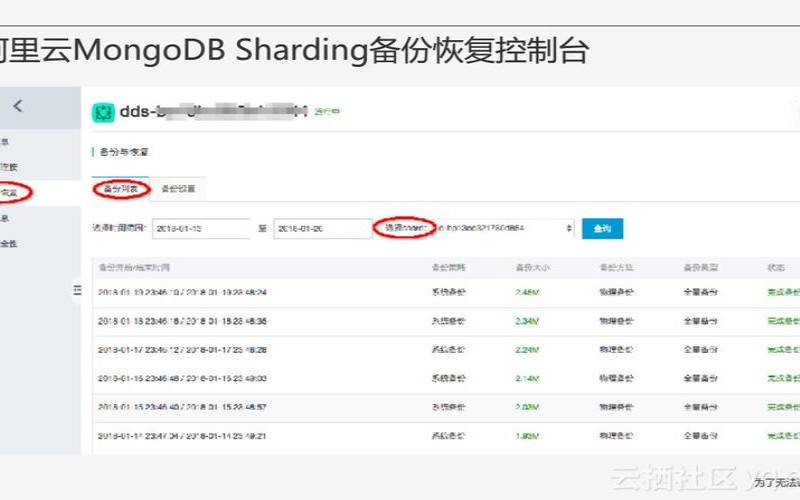Image resolution: width=800 pixels, height=500 pixels.
Task: Switch to the 备份列表 tab
Action: click(120, 189)
